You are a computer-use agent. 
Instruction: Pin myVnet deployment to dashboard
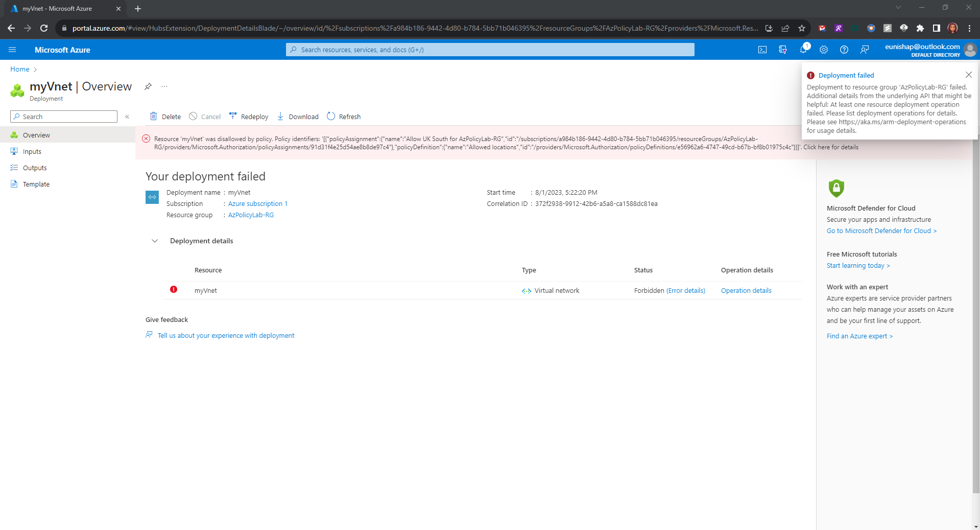click(x=148, y=86)
